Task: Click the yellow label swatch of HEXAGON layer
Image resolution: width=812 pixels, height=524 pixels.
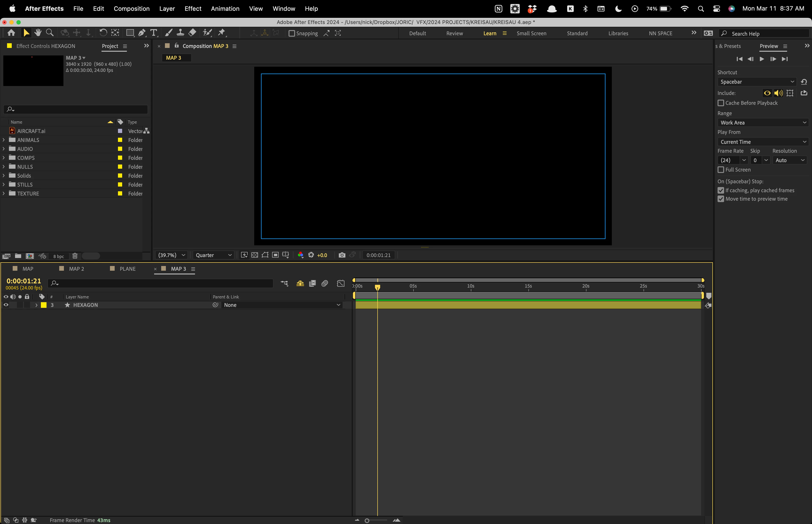Action: (x=44, y=305)
